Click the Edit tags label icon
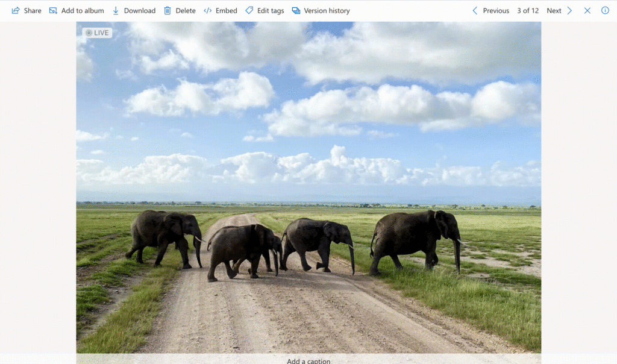The height and width of the screenshot is (364, 617). click(x=249, y=11)
